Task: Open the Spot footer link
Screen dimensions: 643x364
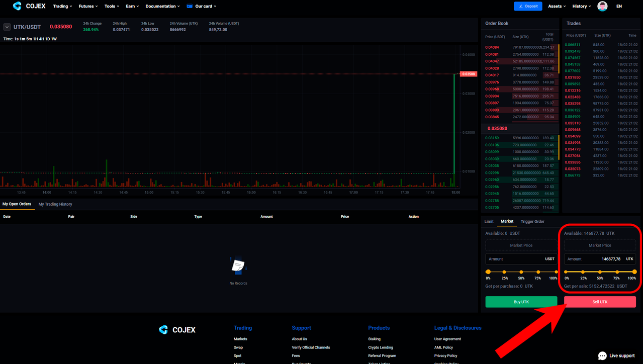Action: click(x=238, y=356)
